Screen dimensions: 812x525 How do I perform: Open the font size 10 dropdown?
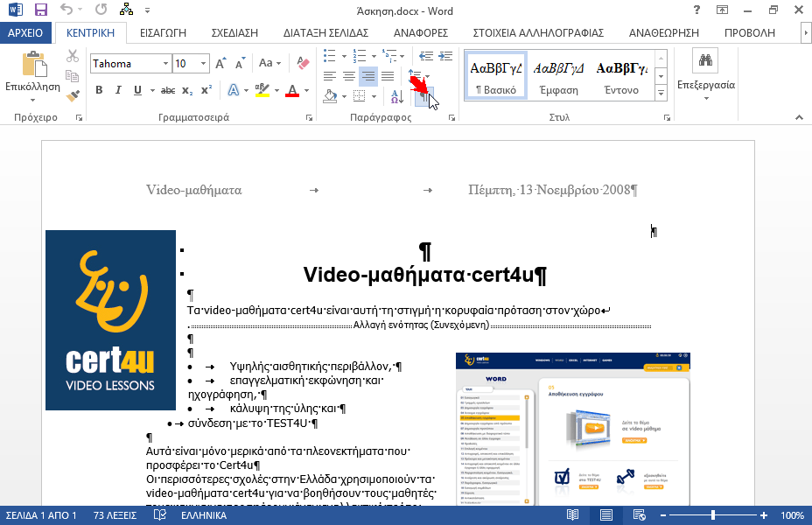204,64
